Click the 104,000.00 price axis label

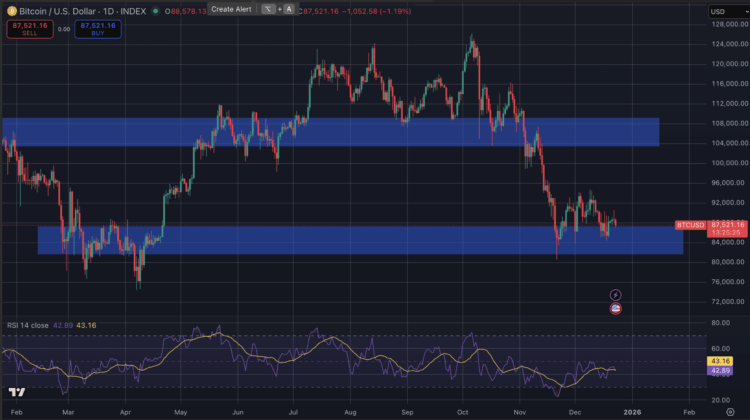click(730, 143)
